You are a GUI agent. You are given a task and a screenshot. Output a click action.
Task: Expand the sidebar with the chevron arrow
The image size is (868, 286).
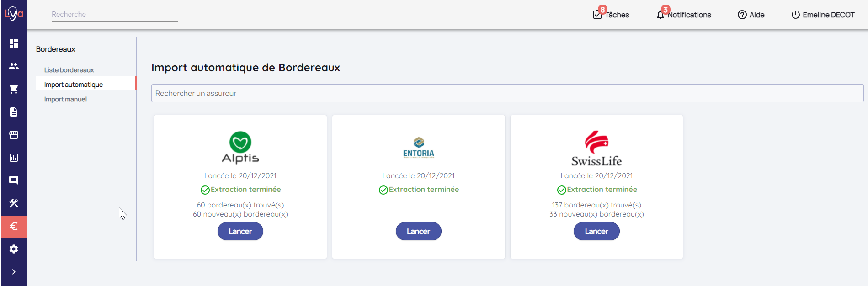pyautogui.click(x=14, y=272)
